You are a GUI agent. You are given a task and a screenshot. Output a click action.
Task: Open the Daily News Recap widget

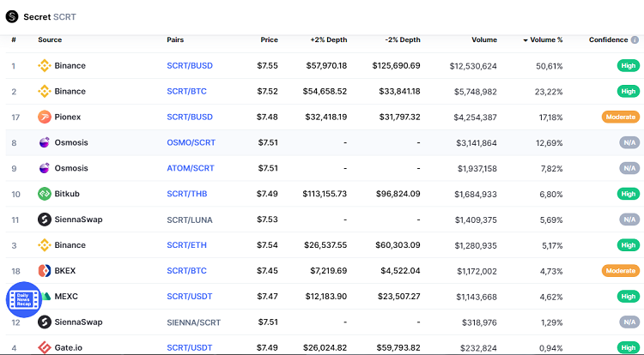click(24, 300)
